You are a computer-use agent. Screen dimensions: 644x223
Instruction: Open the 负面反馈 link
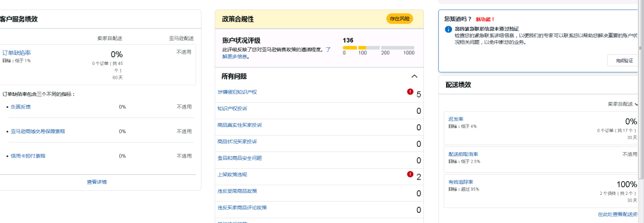click(x=20, y=107)
